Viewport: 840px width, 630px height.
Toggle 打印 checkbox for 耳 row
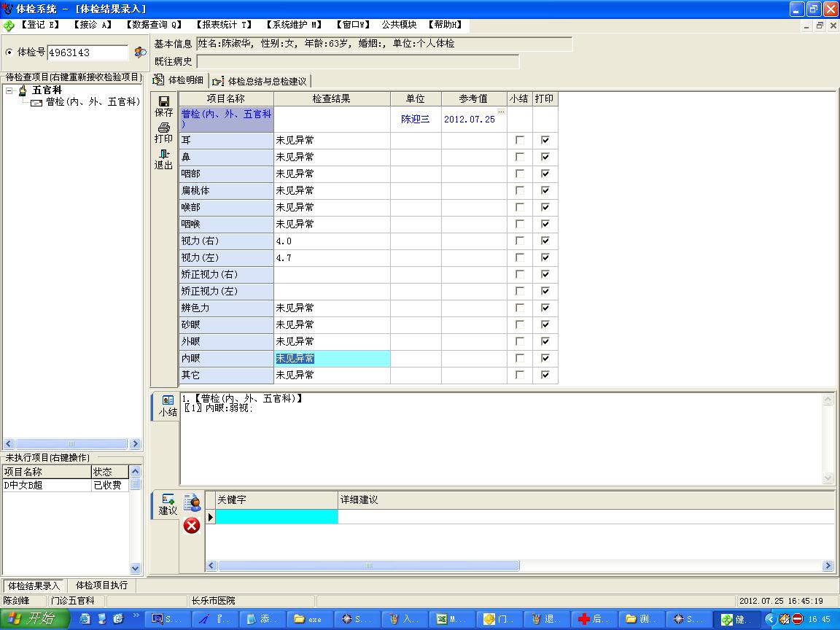click(x=545, y=140)
